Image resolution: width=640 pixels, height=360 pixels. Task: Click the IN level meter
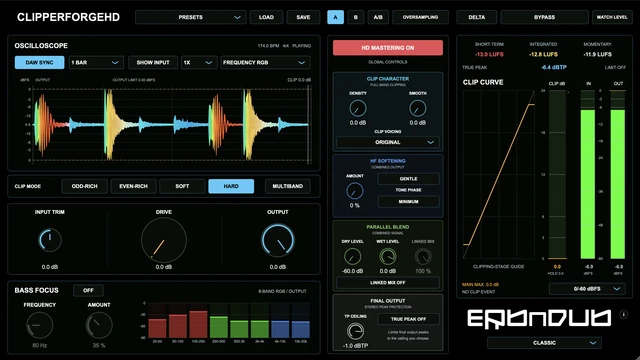click(x=588, y=175)
